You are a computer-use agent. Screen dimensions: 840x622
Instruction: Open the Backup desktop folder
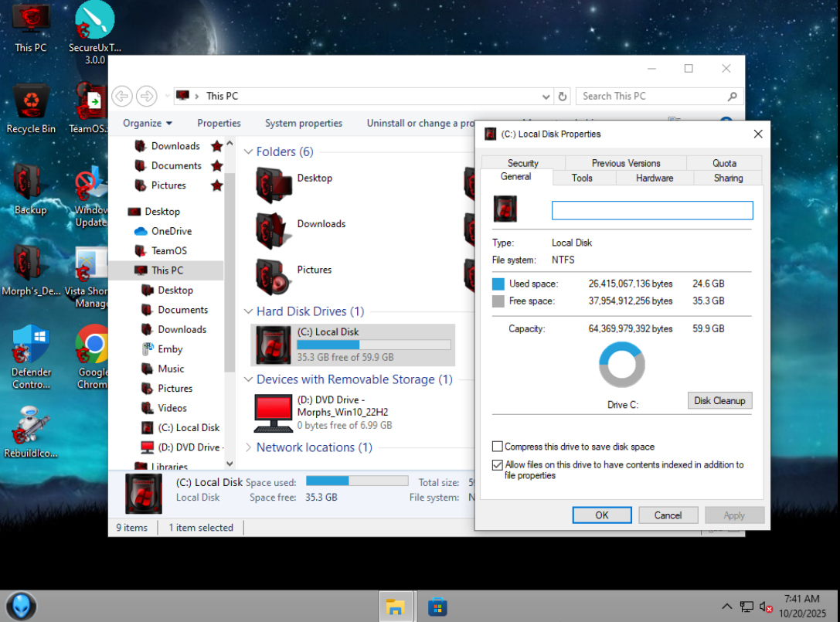tap(31, 189)
